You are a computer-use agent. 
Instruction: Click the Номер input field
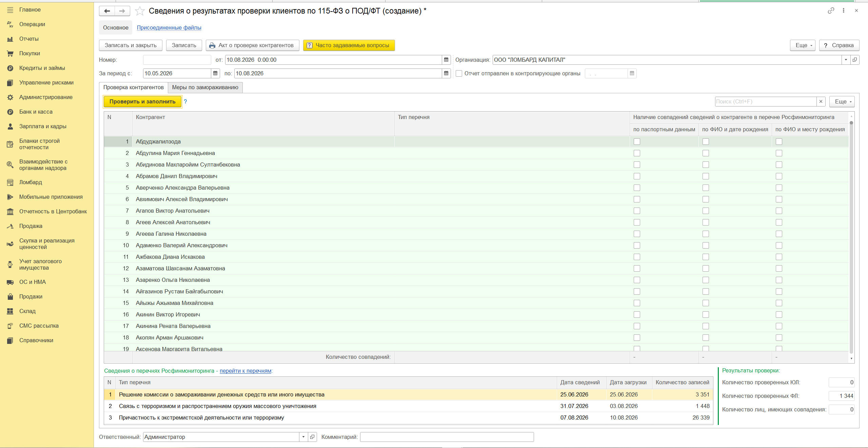(177, 60)
